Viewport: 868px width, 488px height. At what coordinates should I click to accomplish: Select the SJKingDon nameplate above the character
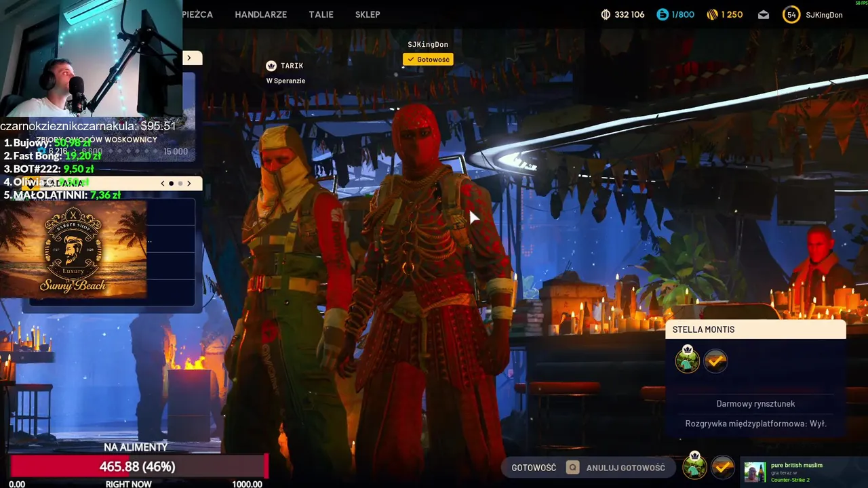pos(428,45)
